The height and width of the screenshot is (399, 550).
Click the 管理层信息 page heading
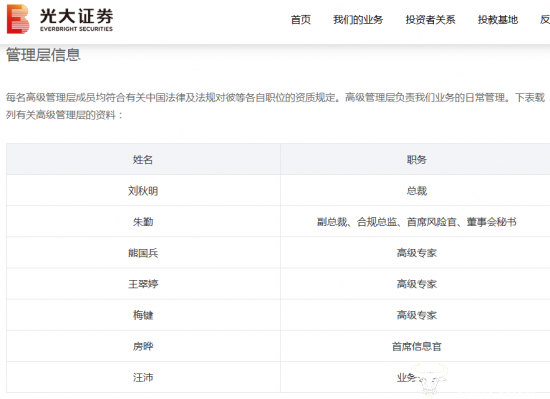[x=43, y=55]
